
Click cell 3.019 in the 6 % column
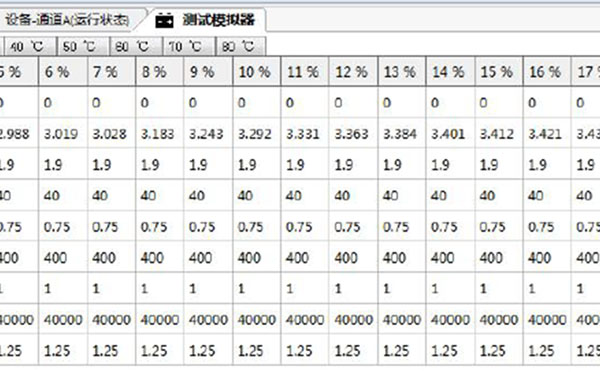[x=63, y=134]
